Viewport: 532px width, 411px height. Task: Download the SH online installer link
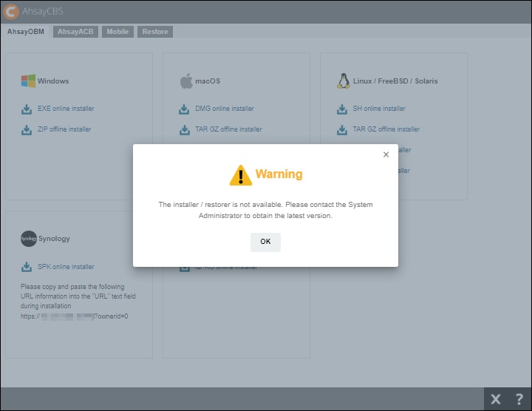pyautogui.click(x=379, y=109)
